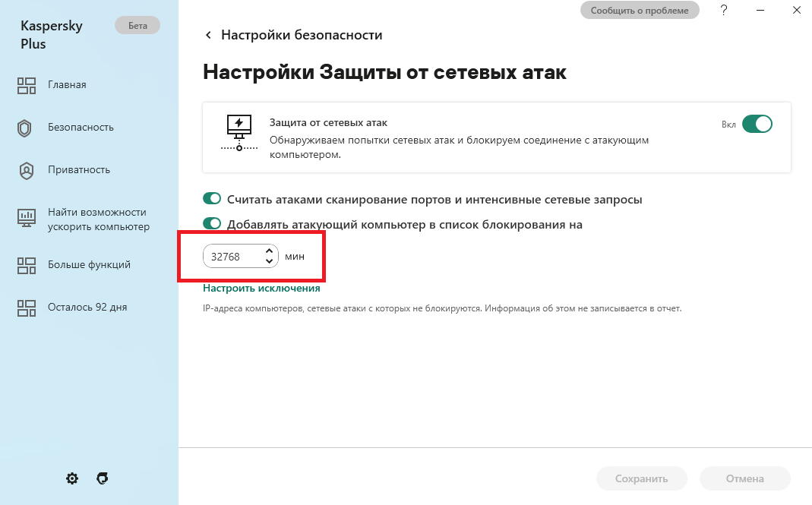Click the Безопасность shield icon

click(24, 128)
